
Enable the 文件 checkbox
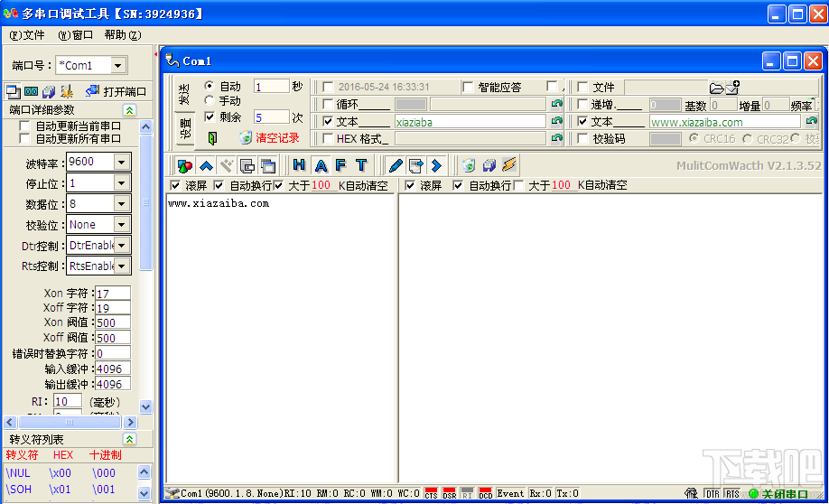pos(582,87)
